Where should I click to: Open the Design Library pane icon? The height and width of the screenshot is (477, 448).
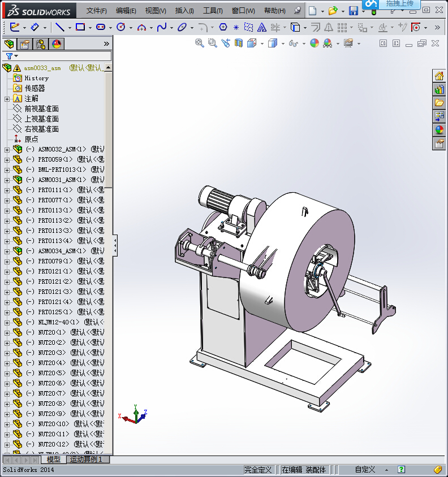439,89
